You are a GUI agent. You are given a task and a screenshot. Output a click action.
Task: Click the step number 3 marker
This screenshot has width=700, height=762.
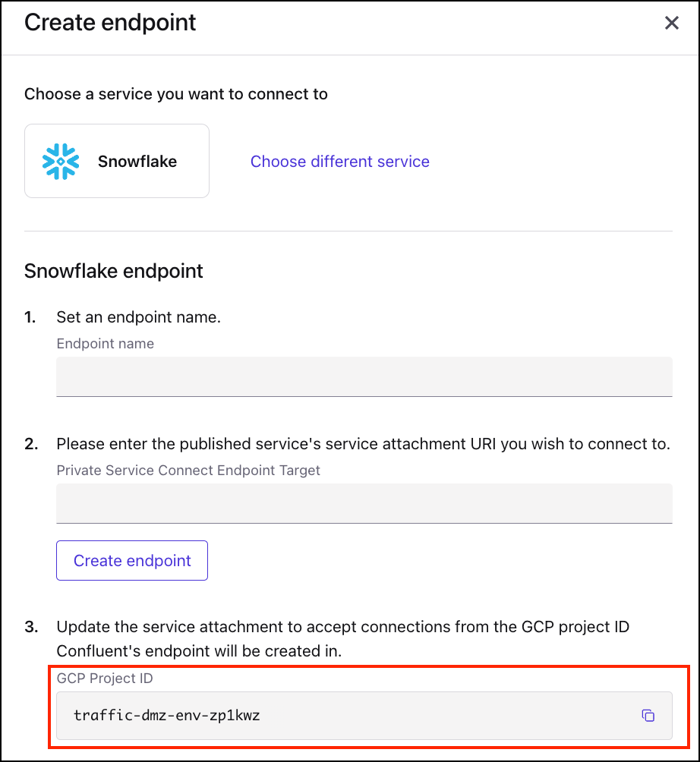pyautogui.click(x=31, y=627)
